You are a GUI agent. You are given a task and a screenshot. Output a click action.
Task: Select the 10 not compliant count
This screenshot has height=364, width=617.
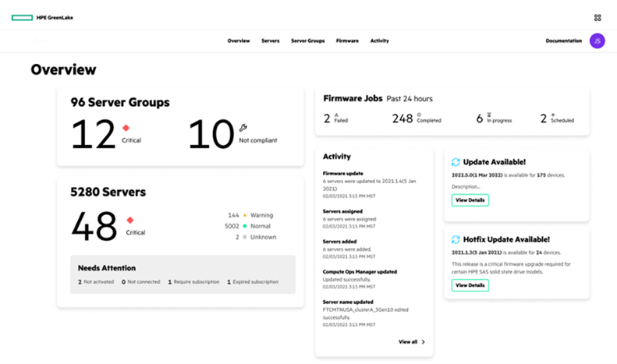[211, 134]
